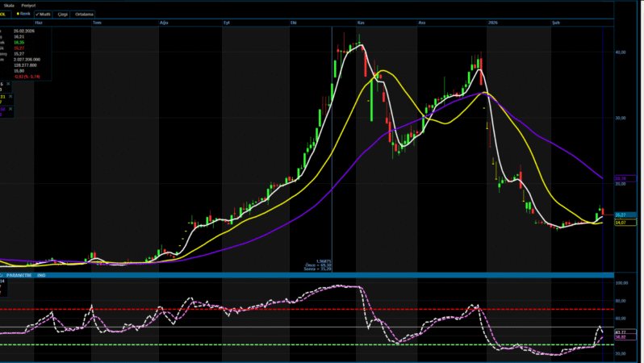Image resolution: width=644 pixels, height=363 pixels.
Task: Select the 2026 label on the time axis
Action: coord(493,24)
